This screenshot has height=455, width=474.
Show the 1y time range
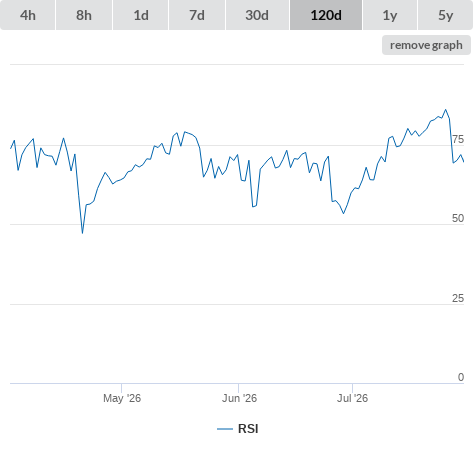[390, 15]
